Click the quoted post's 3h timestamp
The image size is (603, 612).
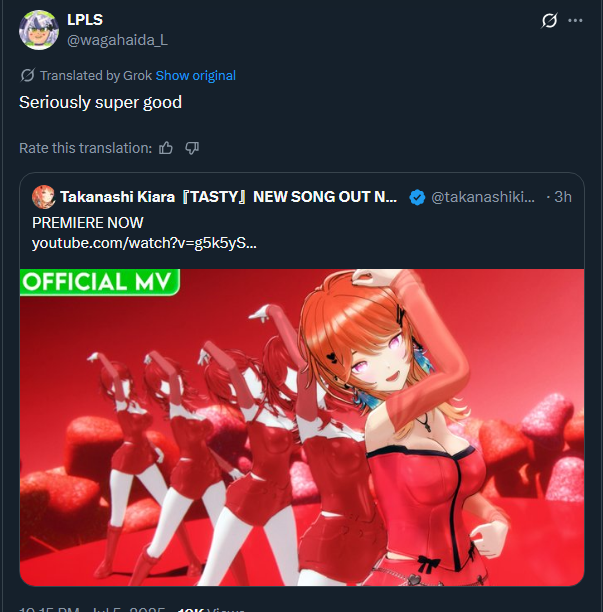coord(562,197)
